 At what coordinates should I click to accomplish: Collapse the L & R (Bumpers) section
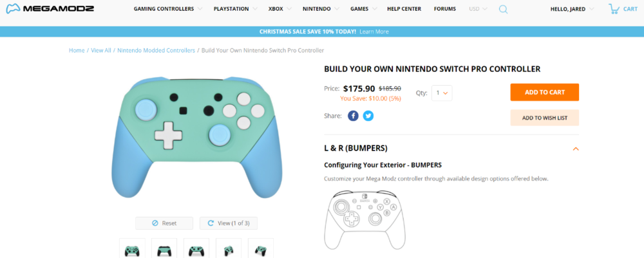click(x=576, y=149)
